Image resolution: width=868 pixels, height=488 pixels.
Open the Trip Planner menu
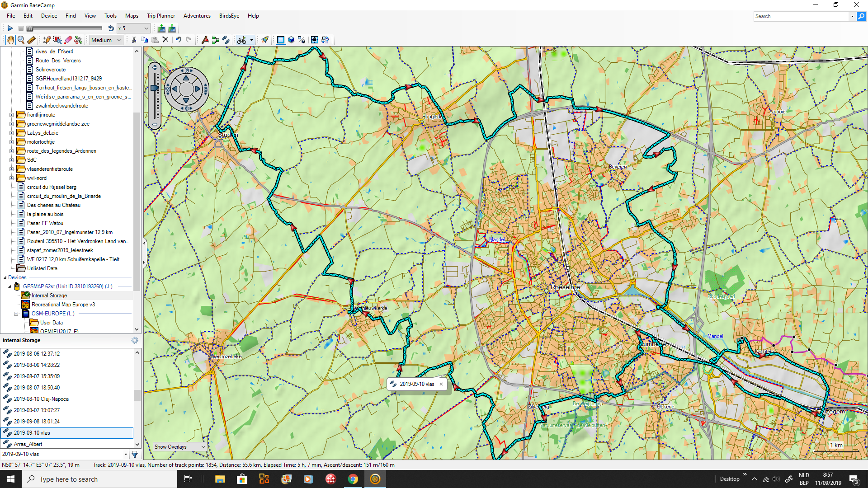[x=161, y=16]
